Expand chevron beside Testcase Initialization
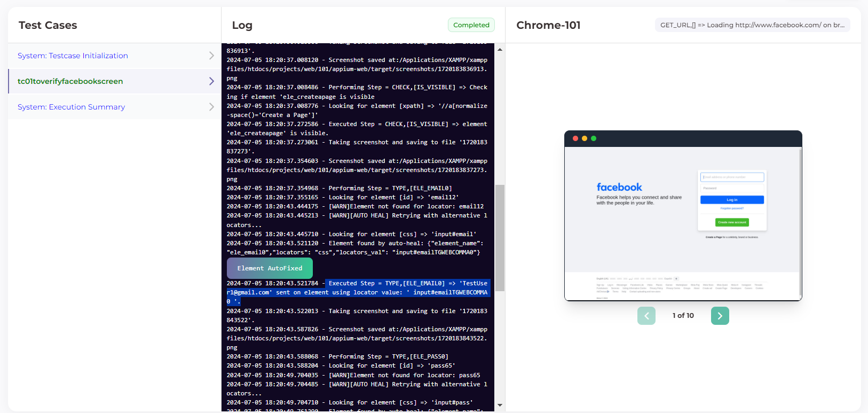The image size is (868, 413). (211, 56)
